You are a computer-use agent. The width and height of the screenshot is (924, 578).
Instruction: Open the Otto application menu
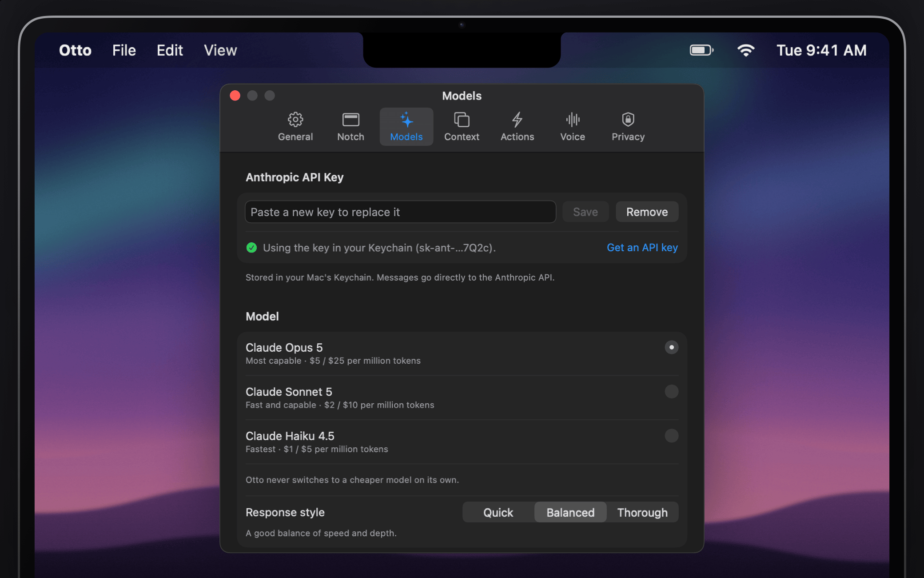click(75, 50)
